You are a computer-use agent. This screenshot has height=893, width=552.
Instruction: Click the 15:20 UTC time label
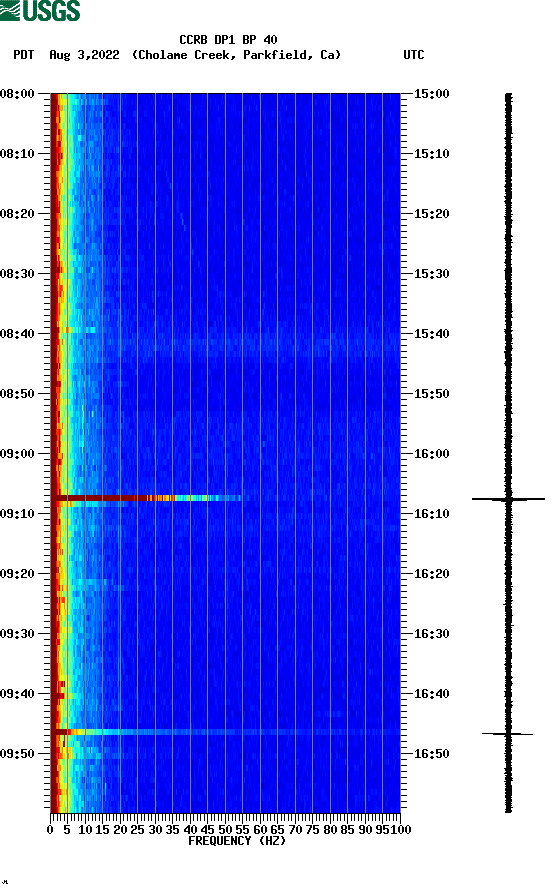[431, 214]
